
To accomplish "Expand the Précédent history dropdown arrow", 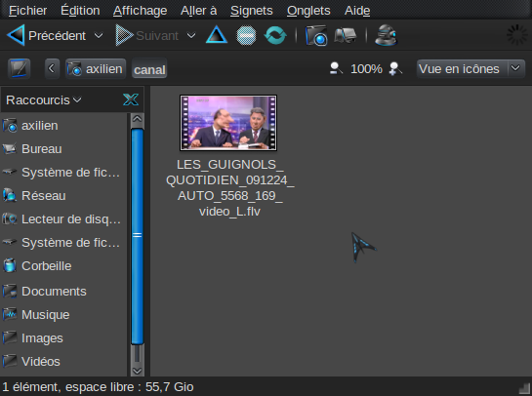I will [99, 35].
